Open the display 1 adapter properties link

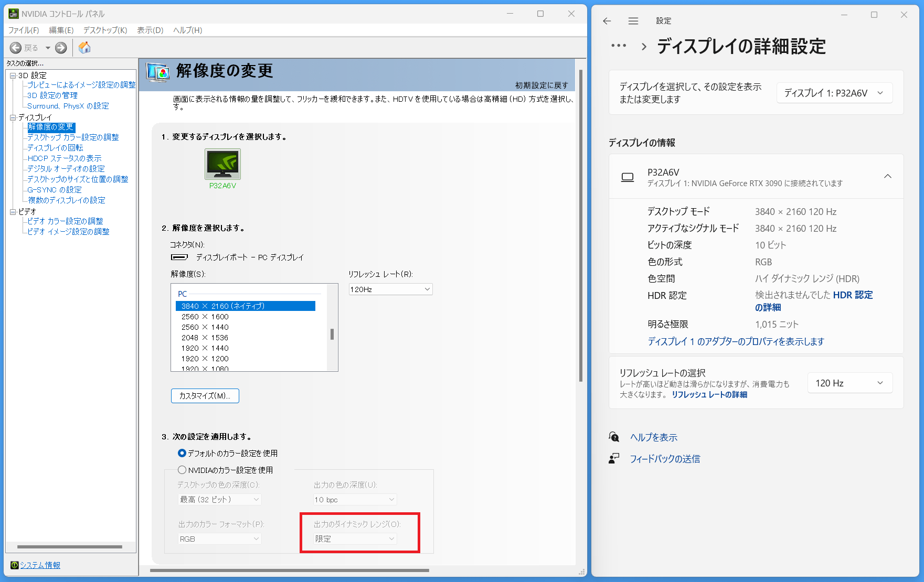tap(736, 341)
